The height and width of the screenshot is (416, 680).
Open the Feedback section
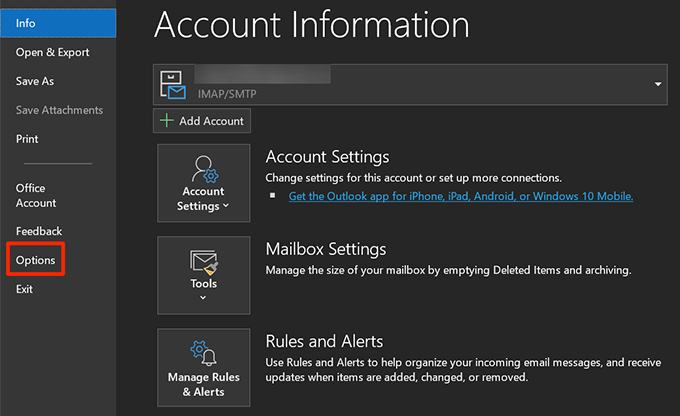[39, 231]
